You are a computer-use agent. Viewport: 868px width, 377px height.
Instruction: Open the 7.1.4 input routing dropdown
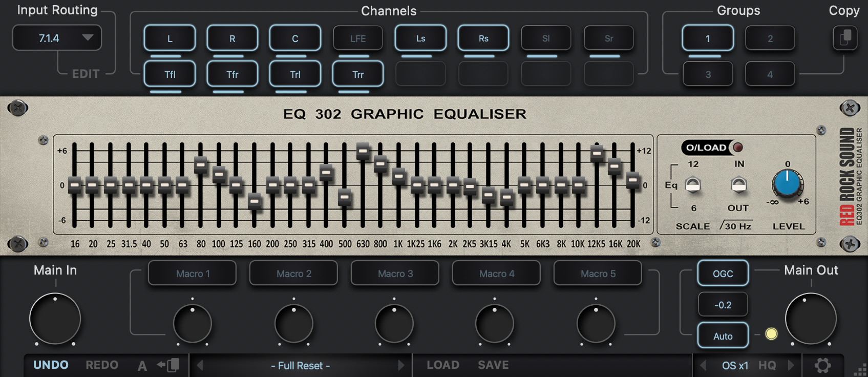(x=57, y=38)
